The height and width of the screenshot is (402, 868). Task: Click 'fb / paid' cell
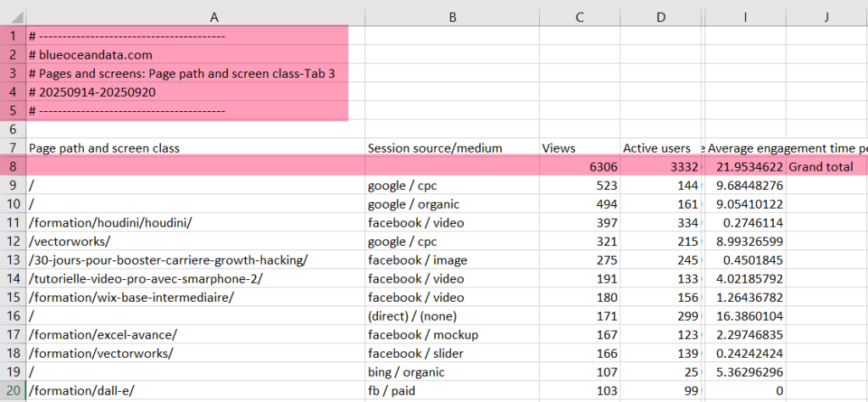(x=453, y=390)
